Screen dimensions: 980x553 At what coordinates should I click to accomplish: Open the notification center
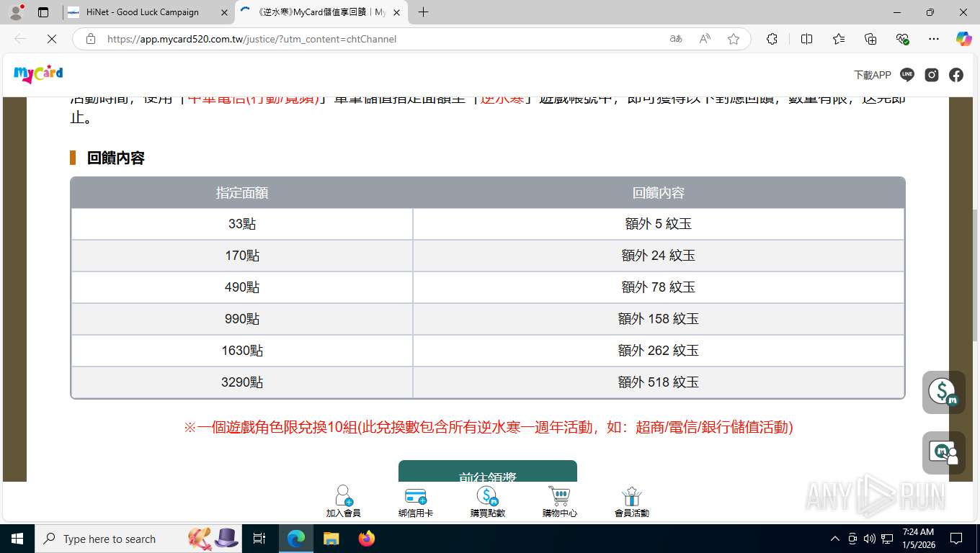click(956, 539)
